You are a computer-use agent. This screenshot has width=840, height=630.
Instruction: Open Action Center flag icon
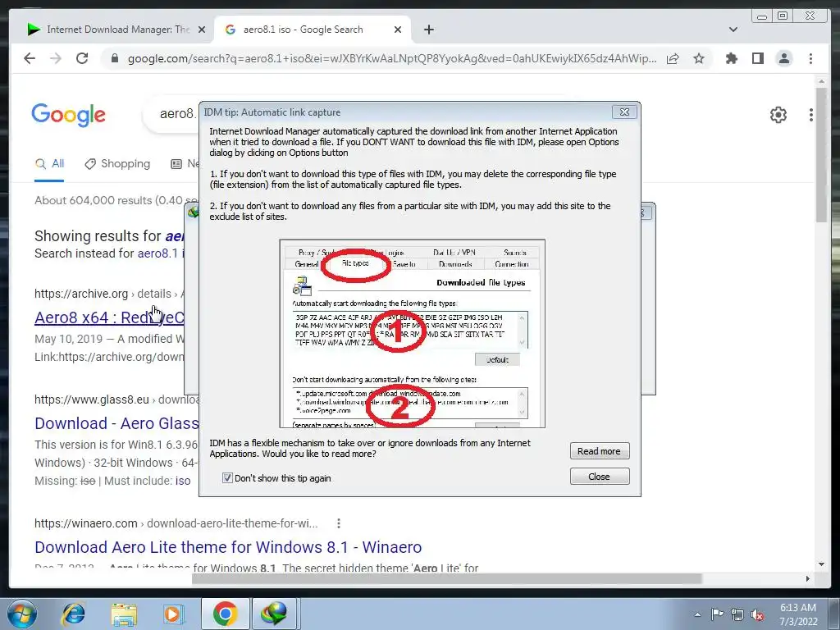717,614
